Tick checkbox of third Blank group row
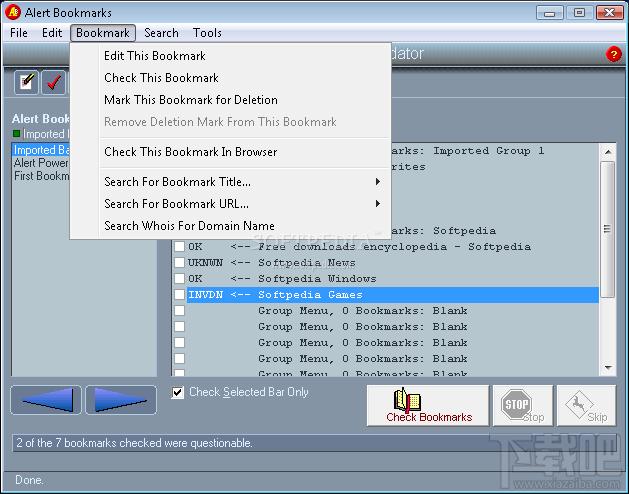The height and width of the screenshot is (494, 629). coord(179,343)
